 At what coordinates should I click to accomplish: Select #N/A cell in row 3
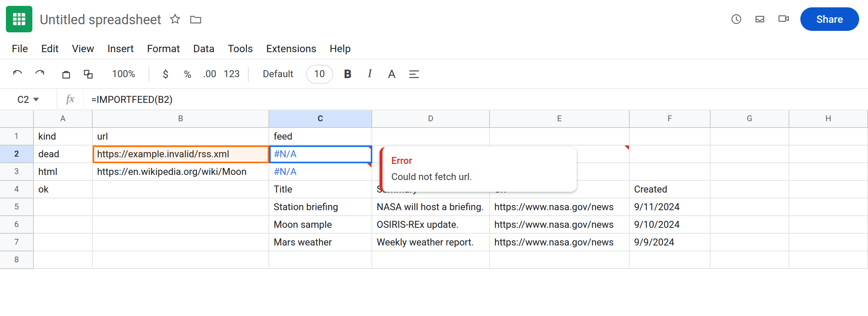pyautogui.click(x=320, y=172)
